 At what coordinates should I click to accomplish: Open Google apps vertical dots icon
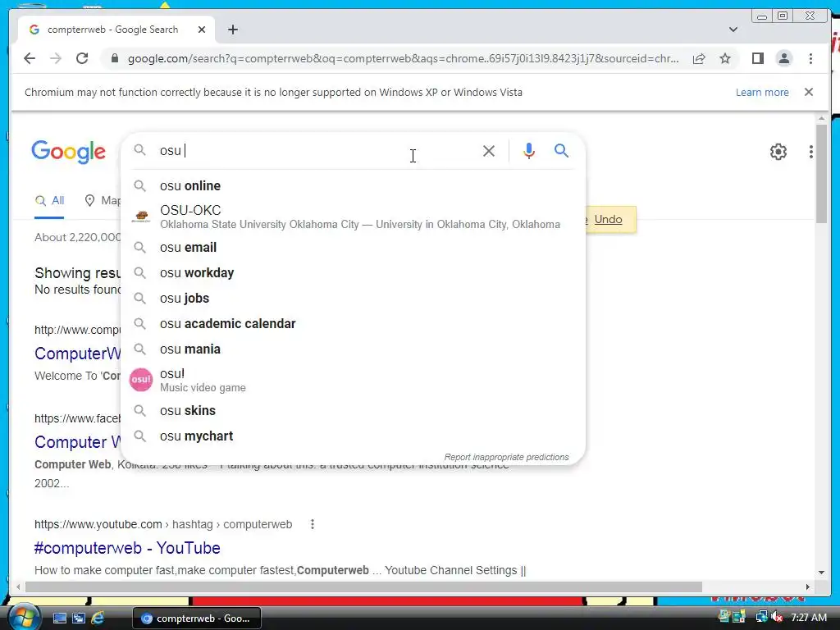point(810,152)
